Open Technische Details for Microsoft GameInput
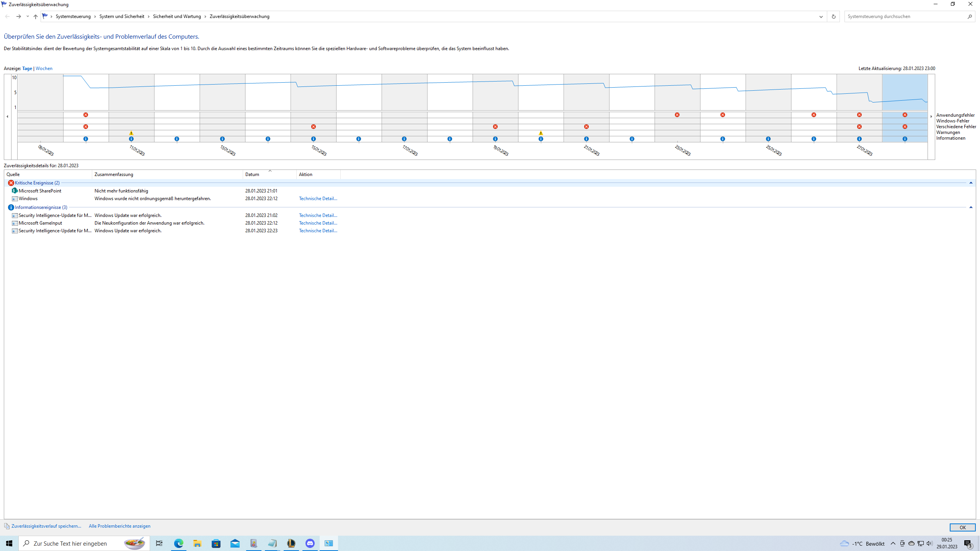 point(318,223)
